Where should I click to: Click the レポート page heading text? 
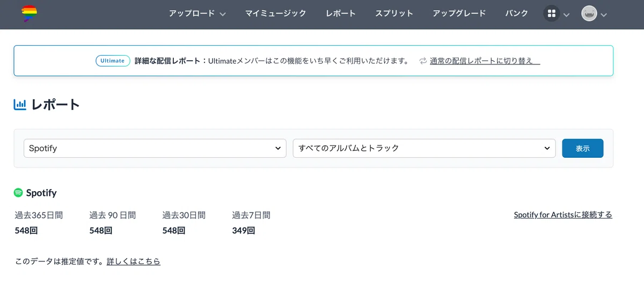56,104
